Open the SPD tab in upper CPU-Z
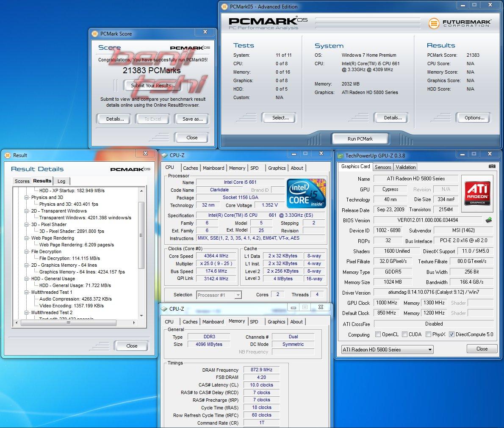The width and height of the screenshot is (504, 428). pyautogui.click(x=255, y=168)
